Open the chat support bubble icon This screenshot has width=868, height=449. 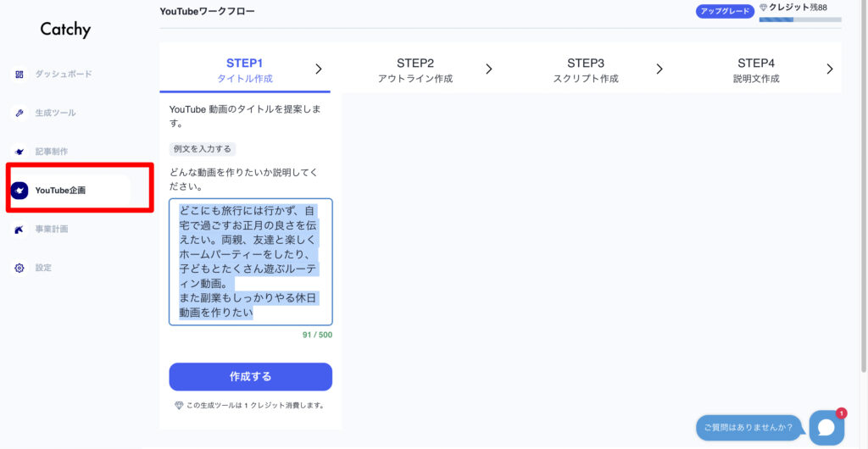826,428
